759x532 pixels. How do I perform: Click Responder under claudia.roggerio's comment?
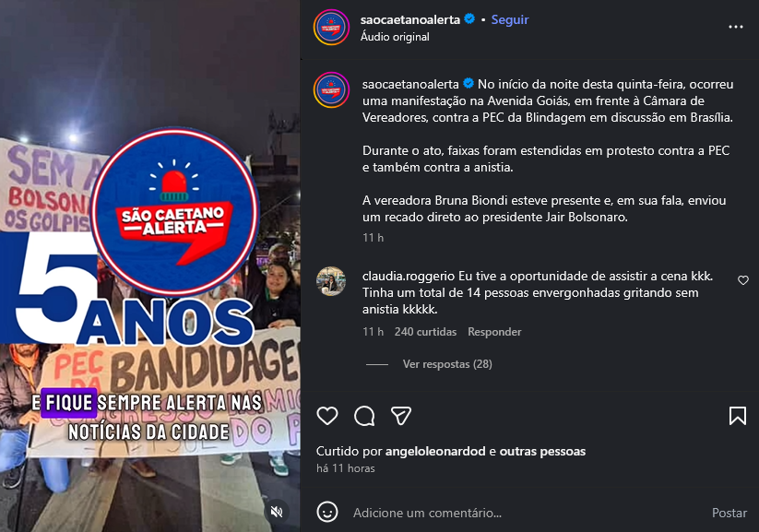(x=494, y=332)
